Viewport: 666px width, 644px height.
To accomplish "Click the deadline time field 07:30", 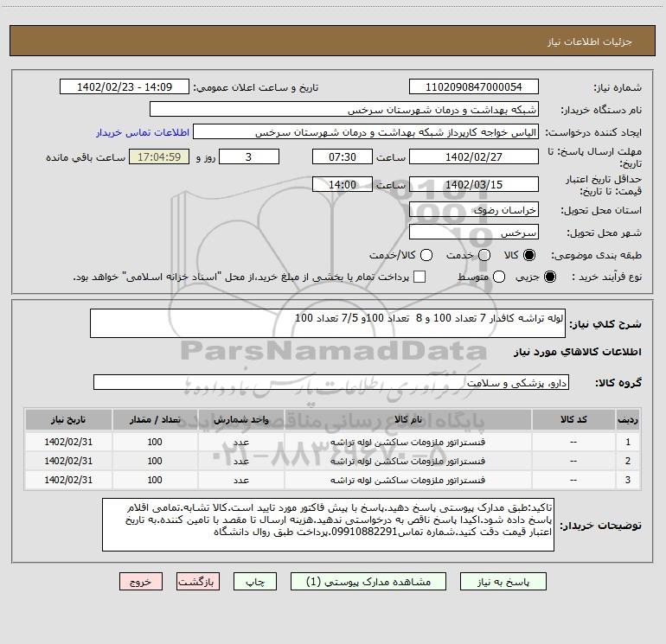I will (x=343, y=156).
